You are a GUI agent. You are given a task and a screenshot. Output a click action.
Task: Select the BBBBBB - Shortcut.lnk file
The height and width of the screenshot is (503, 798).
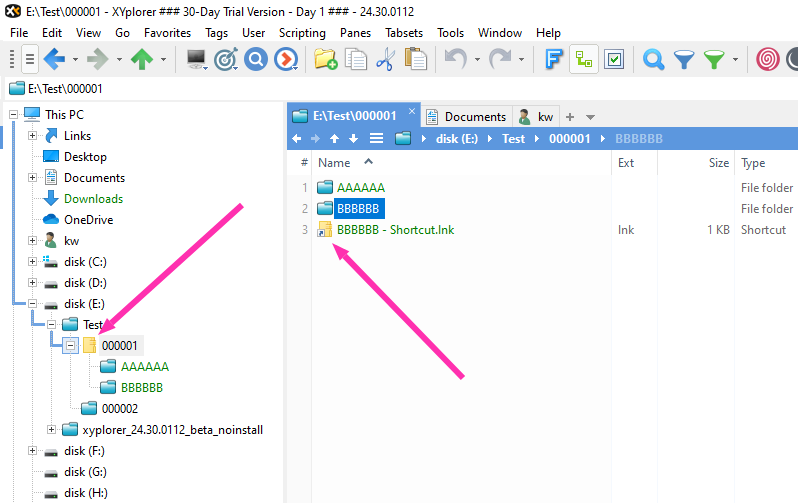[395, 230]
